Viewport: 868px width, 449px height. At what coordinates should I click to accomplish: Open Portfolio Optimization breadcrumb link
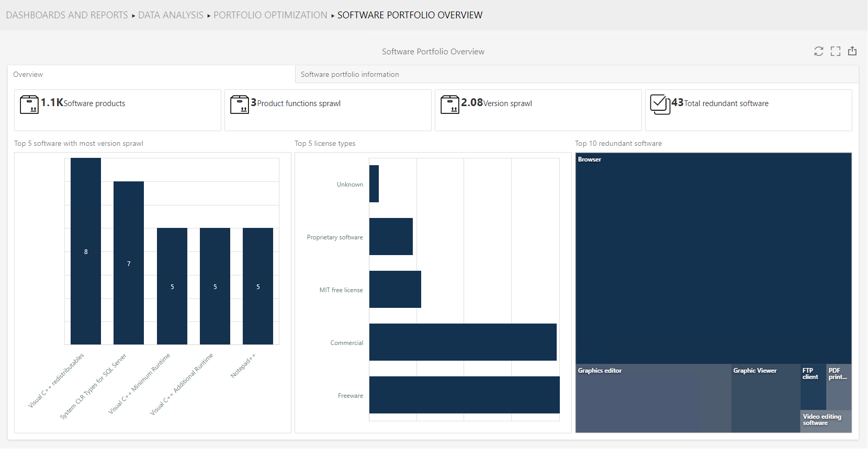pyautogui.click(x=270, y=15)
